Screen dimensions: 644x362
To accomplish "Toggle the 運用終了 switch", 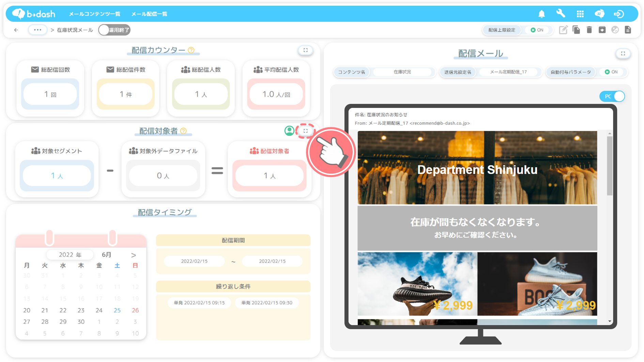I will 114,30.
